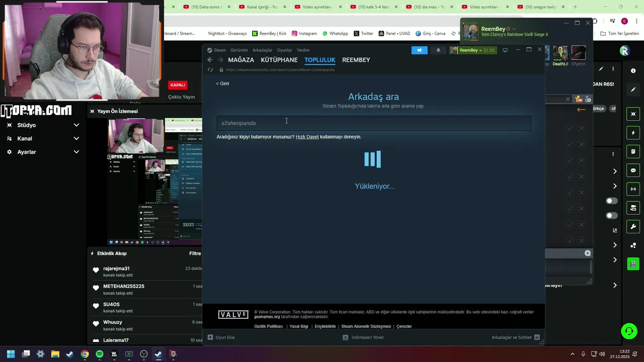Viewport: 644px width, 362px height.
Task: Click the second toggle switch in Kick panel
Action: (x=611, y=216)
